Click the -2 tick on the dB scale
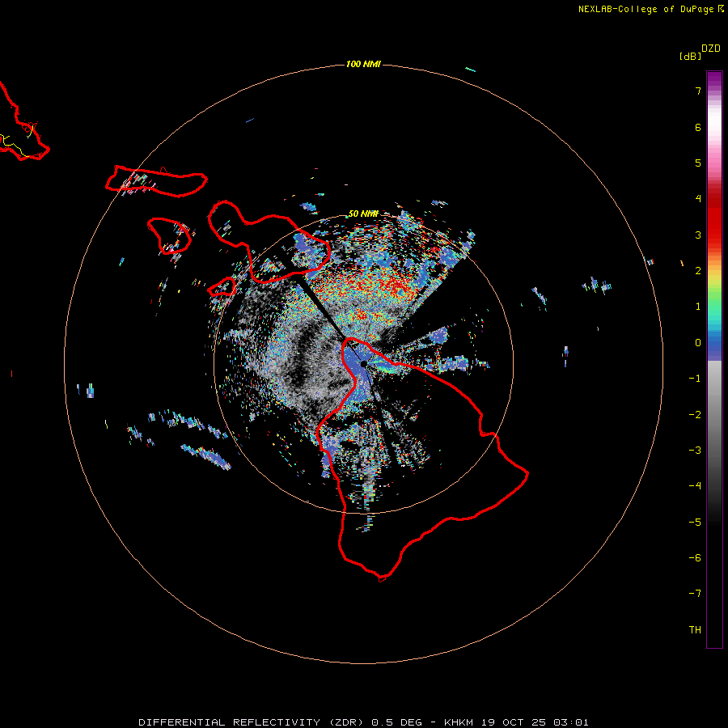Image resolution: width=728 pixels, height=728 pixels. coord(695,415)
